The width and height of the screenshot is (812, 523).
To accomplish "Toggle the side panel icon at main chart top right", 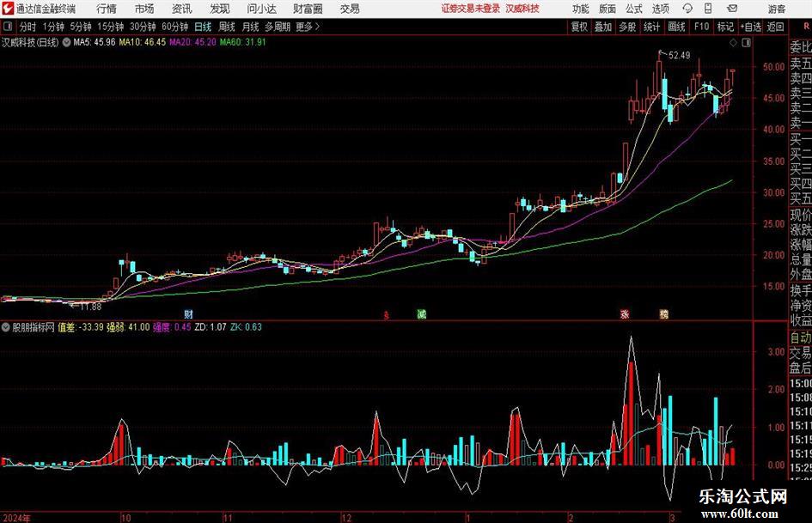I will point(746,43).
